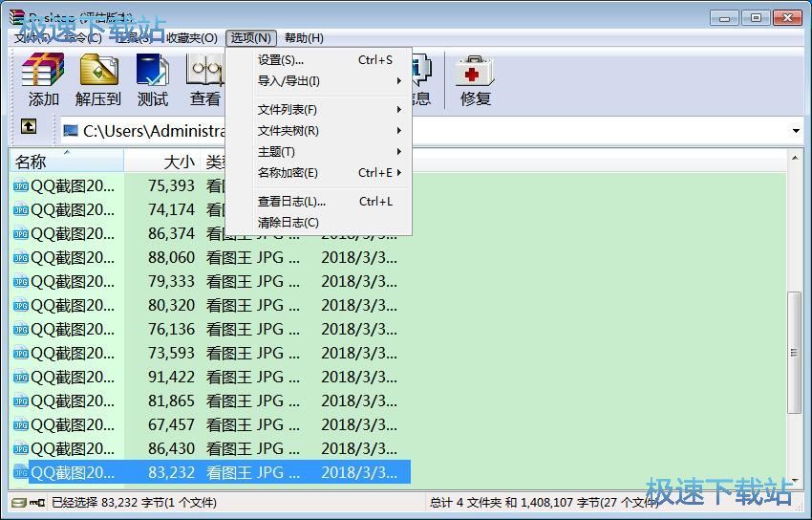Screen dimensions: 812x520
Task: Click the JPG icon of the 86,374 file
Action: pyautogui.click(x=21, y=233)
